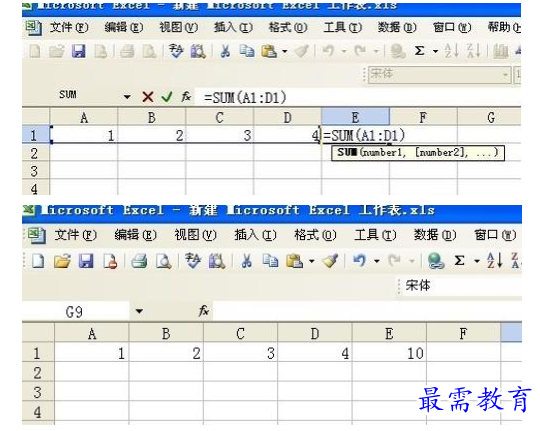Image resolution: width=540 pixels, height=431 pixels.
Task: Select cell D1 with 4 in G9 window
Action: click(315, 353)
